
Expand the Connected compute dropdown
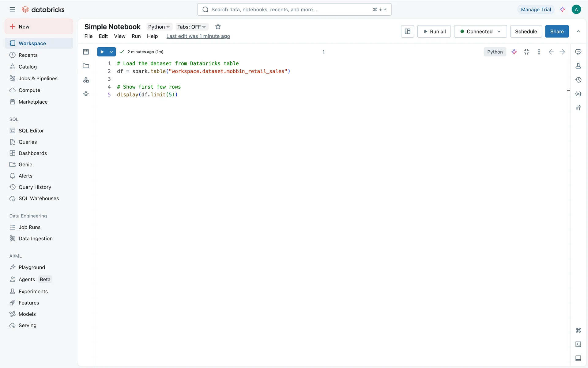coord(480,31)
